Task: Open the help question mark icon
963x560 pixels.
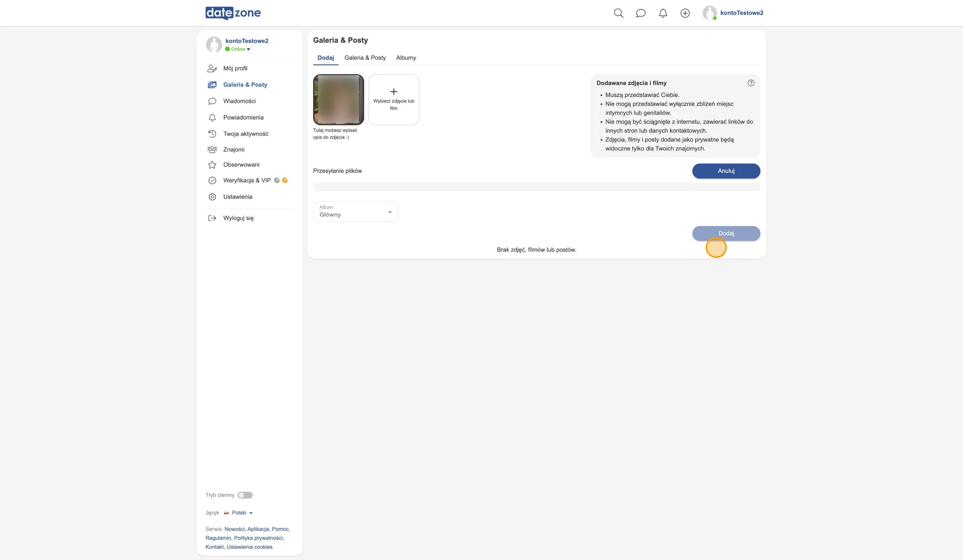Action: (x=750, y=83)
